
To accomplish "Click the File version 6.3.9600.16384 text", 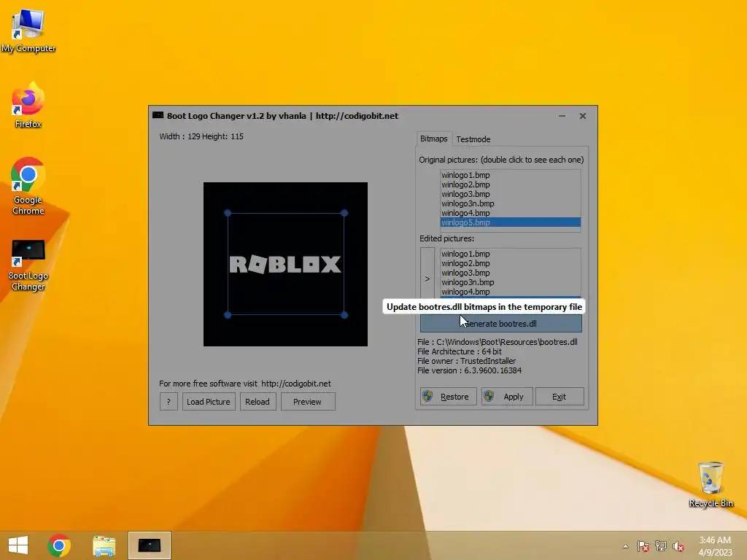I will [x=469, y=370].
